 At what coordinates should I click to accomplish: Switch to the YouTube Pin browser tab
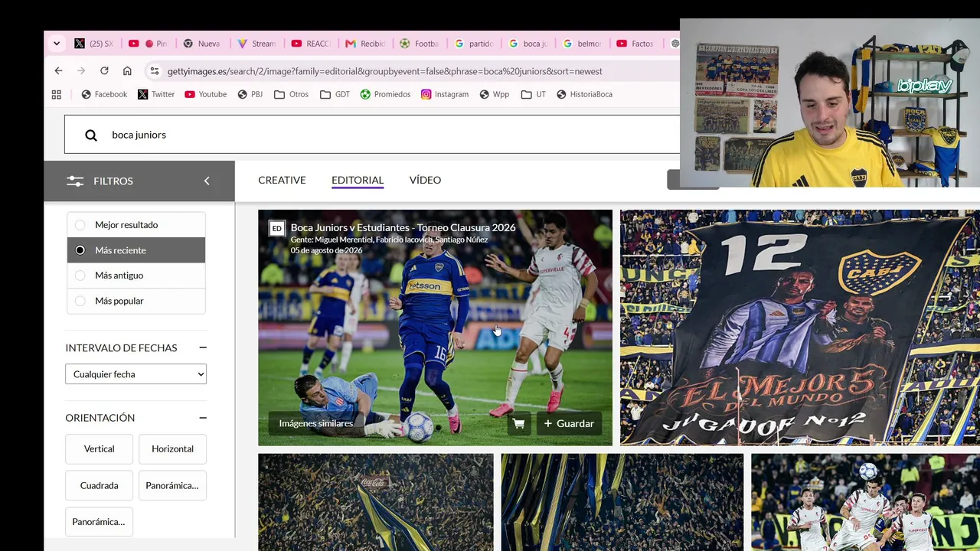(149, 44)
